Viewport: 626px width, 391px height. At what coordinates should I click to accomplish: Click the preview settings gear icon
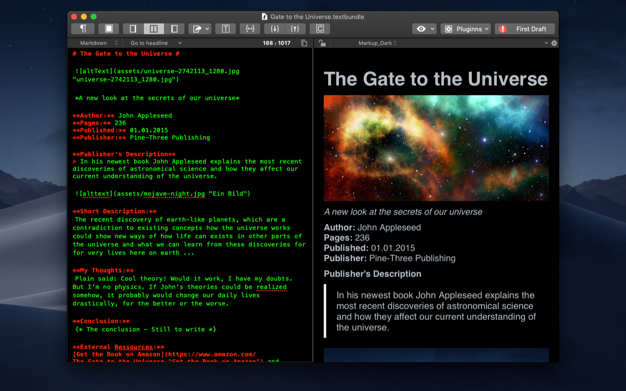tap(554, 43)
